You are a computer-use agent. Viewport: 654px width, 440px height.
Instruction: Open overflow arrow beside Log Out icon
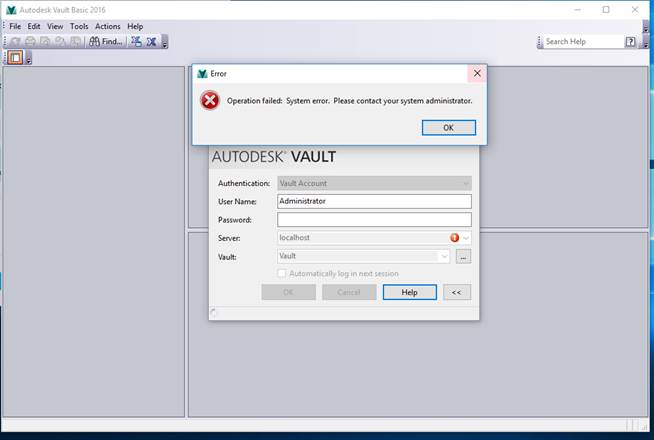pyautogui.click(x=165, y=42)
